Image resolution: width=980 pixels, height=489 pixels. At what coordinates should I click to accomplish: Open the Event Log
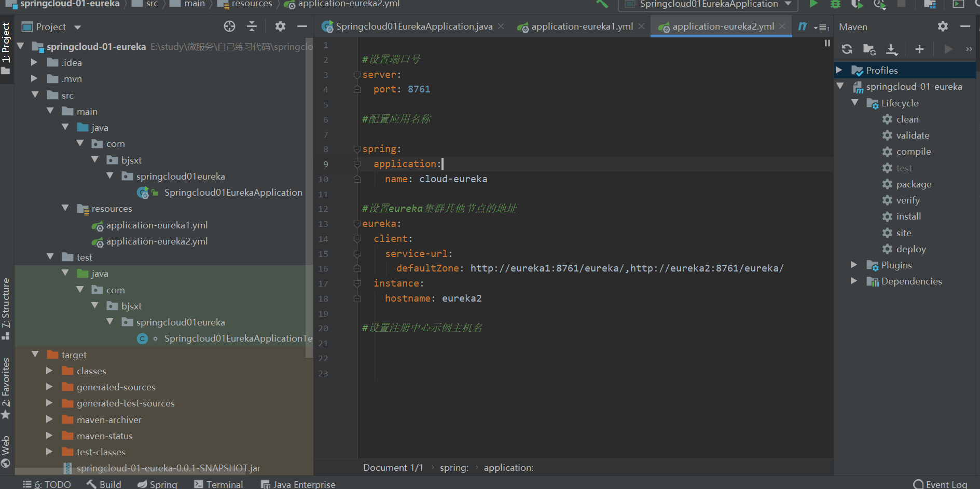[940, 484]
